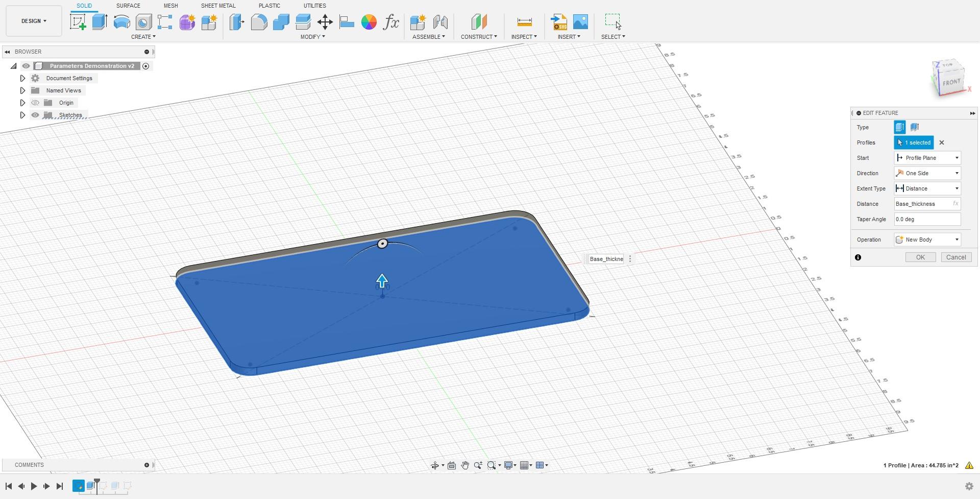Image resolution: width=980 pixels, height=499 pixels.
Task: Click Cancel in the Edit Feature panel
Action: click(955, 257)
